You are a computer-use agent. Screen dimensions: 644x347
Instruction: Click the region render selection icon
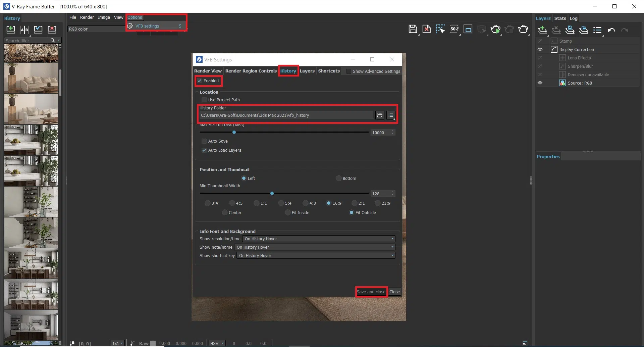pyautogui.click(x=440, y=29)
